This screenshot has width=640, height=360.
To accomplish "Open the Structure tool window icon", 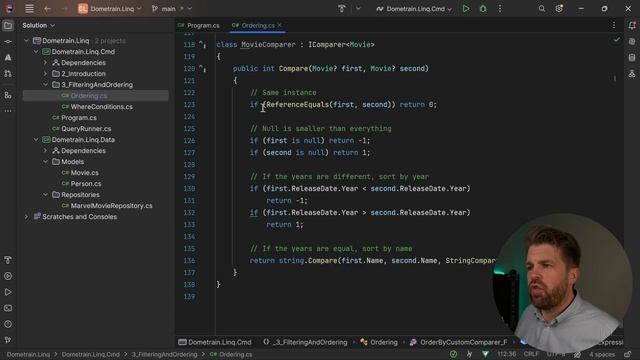I will tap(8, 95).
